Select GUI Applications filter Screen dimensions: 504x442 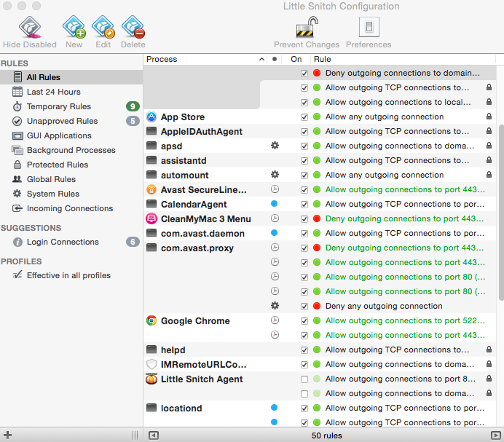tap(71, 135)
